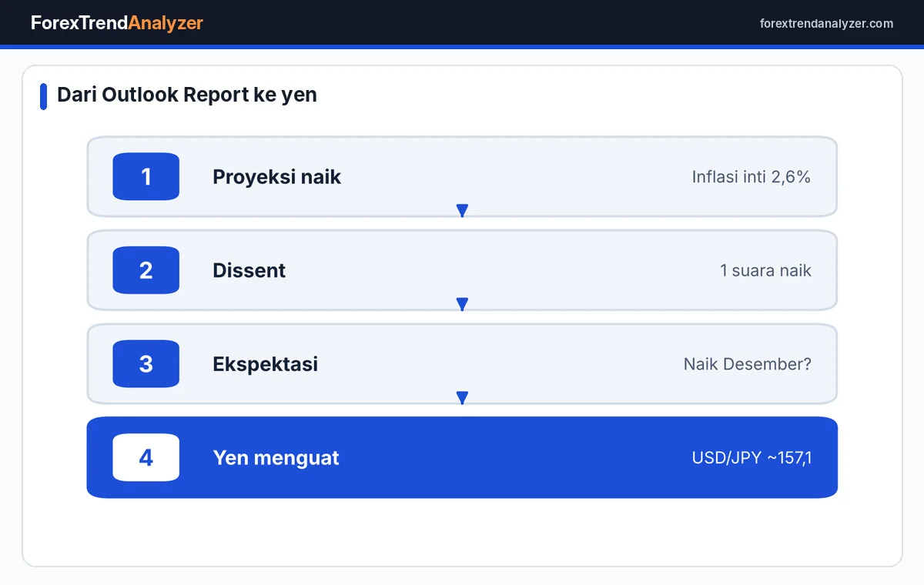
Task: Click the down arrow below Proyeksi naik
Action: (462, 210)
